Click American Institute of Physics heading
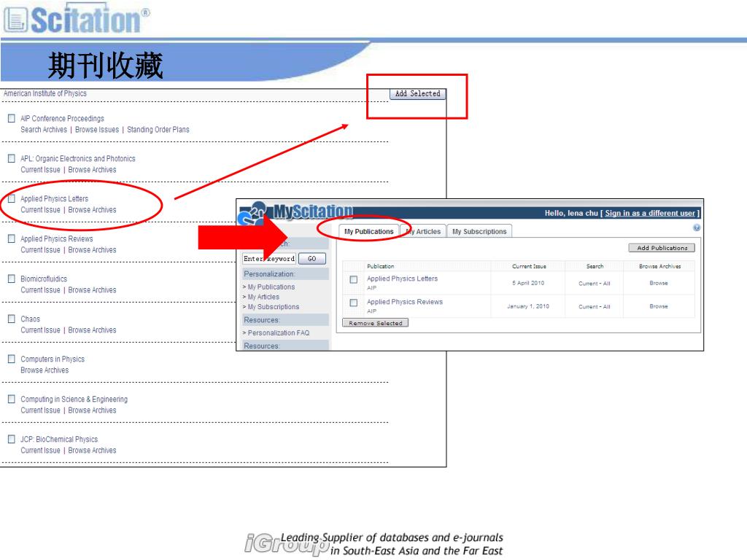 (45, 93)
